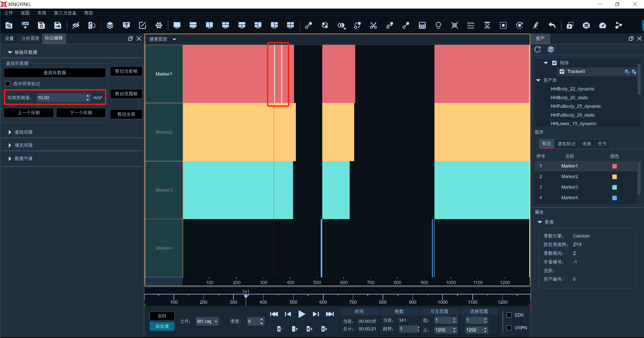Uncheck the Tracker0 rigid body checkbox

[562, 72]
